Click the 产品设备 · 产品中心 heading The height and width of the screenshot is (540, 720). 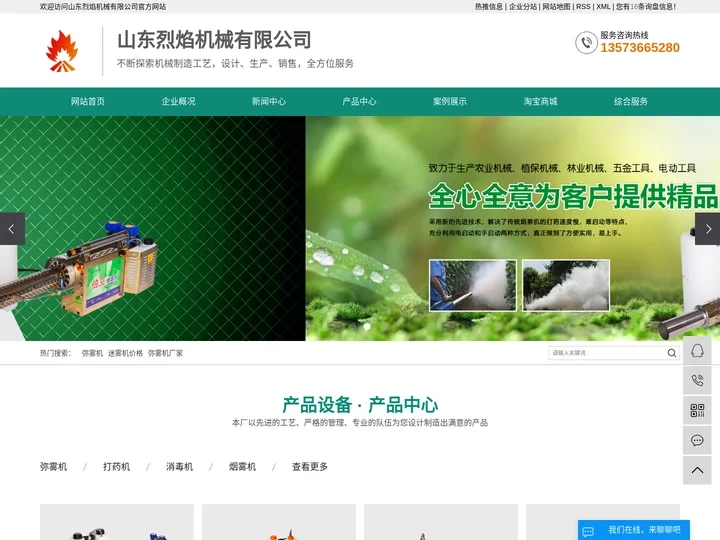(x=360, y=405)
